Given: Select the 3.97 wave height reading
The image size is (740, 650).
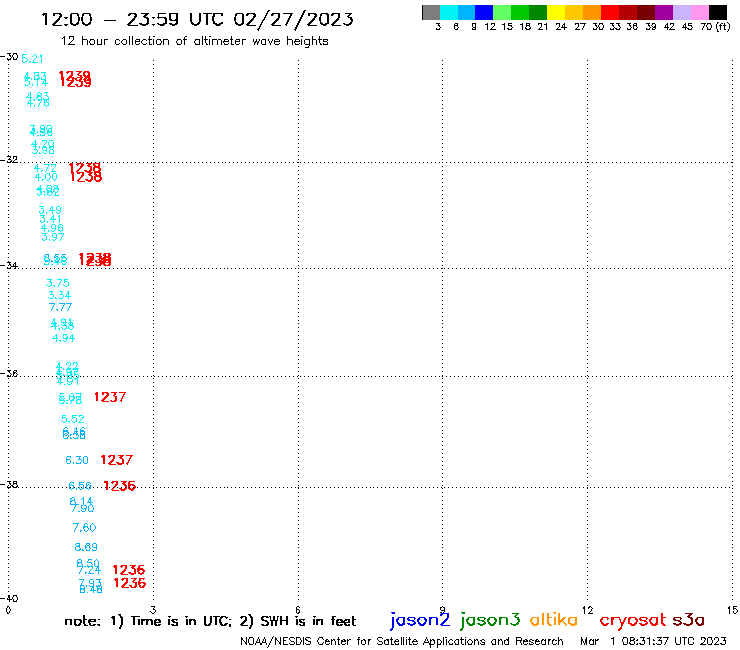Looking at the screenshot, I should (x=53, y=237).
